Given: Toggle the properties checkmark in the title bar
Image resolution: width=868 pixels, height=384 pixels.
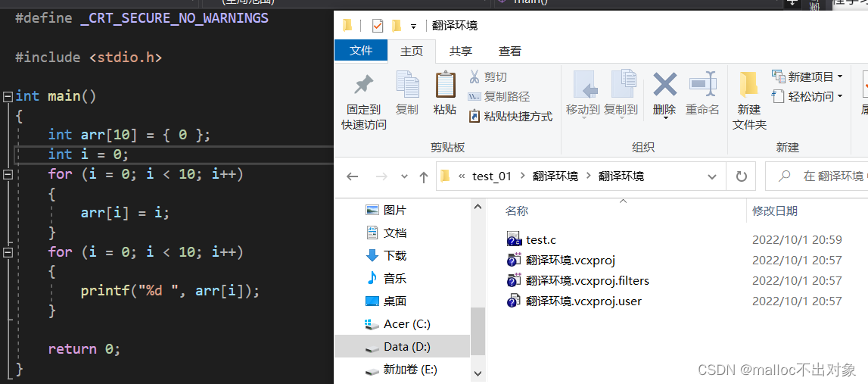Looking at the screenshot, I should 378,26.
